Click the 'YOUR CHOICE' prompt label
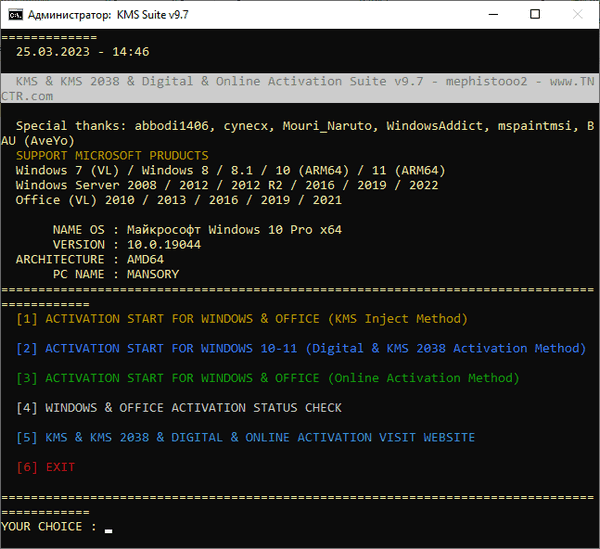 (x=49, y=527)
